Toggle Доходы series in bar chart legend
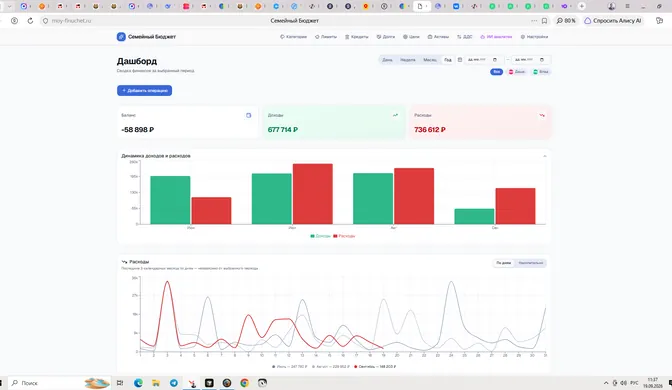The height and width of the screenshot is (390, 672). click(x=320, y=236)
